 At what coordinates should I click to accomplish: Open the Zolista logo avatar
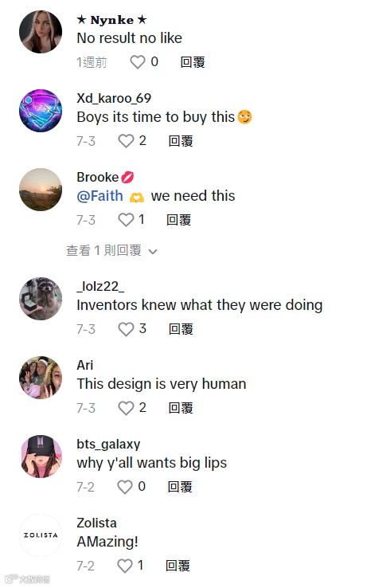coord(41,535)
